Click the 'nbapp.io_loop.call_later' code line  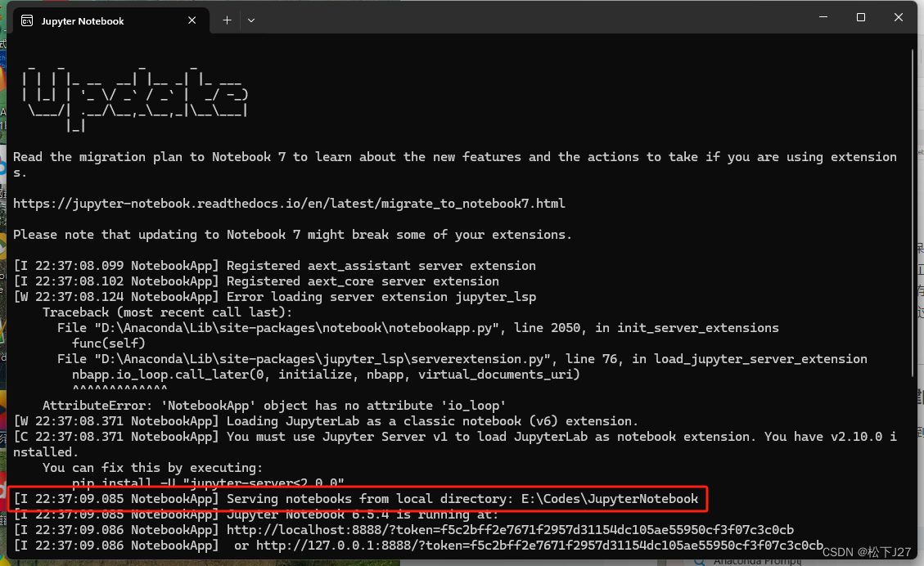point(326,375)
